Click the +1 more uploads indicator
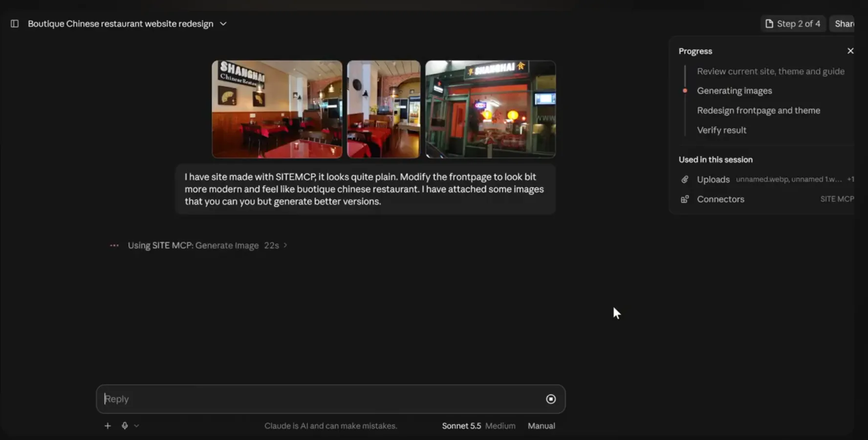Image resolution: width=868 pixels, height=440 pixels. pos(850,179)
